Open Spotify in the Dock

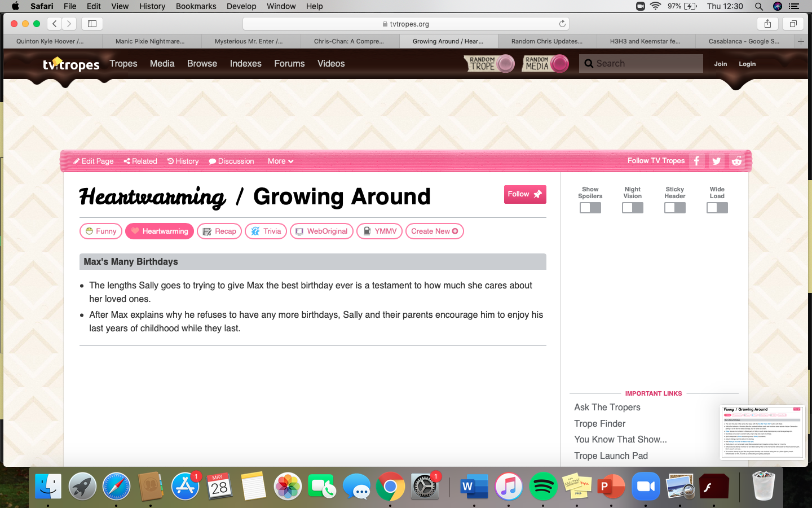(543, 486)
